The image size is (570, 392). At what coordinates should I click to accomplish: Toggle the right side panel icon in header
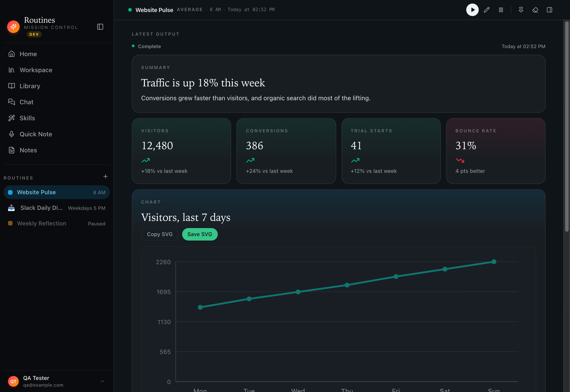click(549, 10)
